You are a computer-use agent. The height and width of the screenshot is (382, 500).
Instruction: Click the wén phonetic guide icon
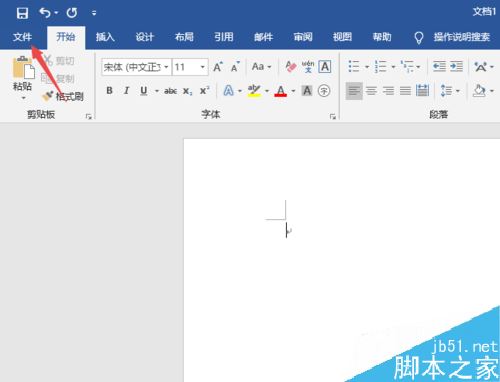[308, 67]
